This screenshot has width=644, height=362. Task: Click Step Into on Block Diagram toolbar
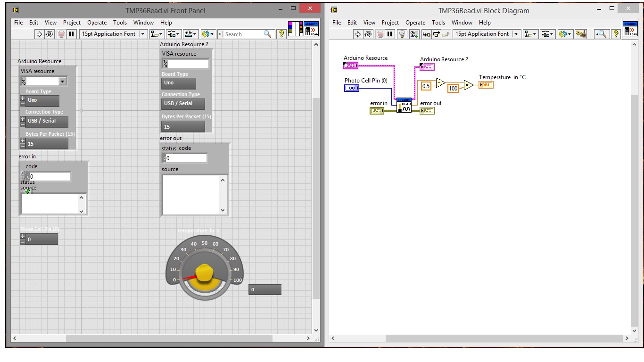pos(426,34)
